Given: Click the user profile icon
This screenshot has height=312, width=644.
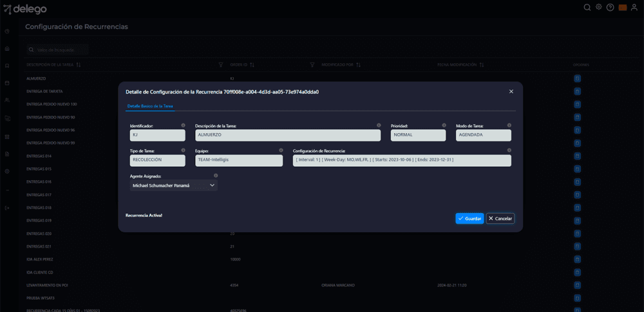Looking at the screenshot, I should (634, 8).
